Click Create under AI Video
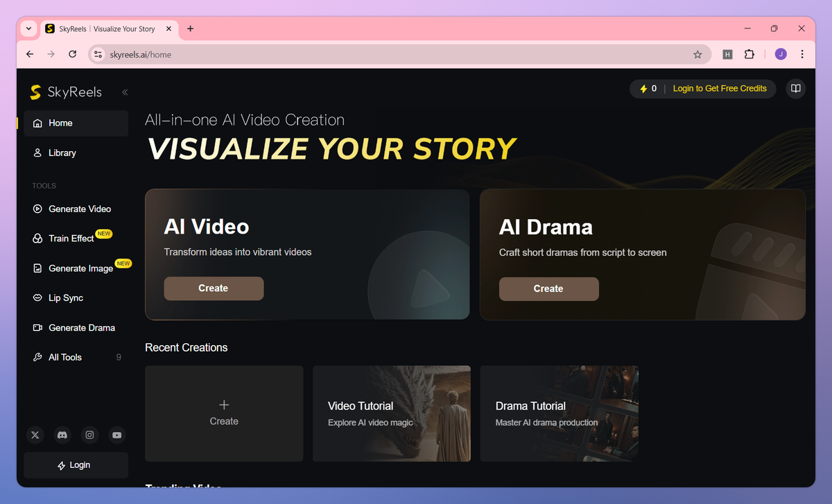 tap(214, 288)
